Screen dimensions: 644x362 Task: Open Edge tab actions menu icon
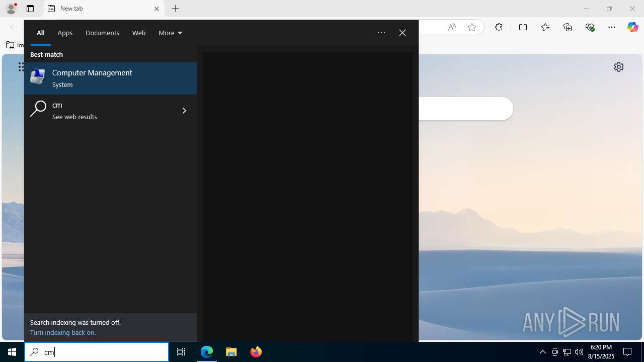(30, 9)
